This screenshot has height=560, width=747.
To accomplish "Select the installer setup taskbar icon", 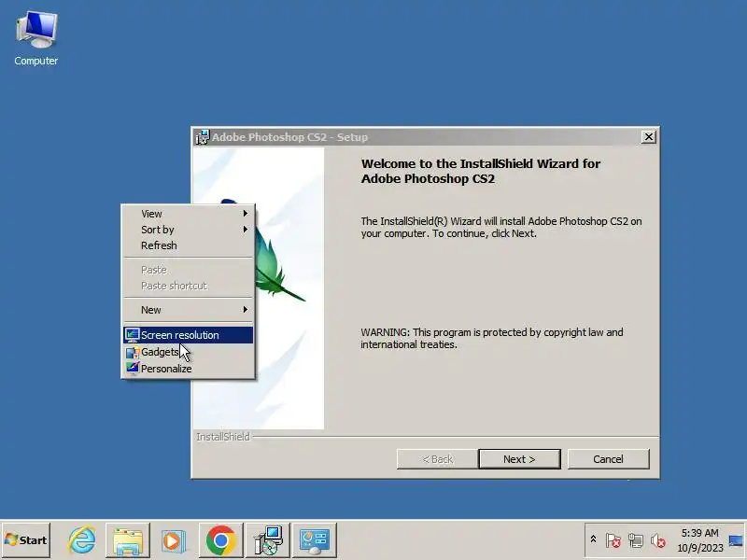I will click(268, 540).
